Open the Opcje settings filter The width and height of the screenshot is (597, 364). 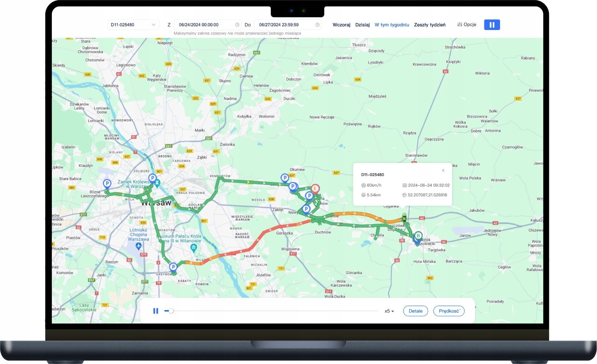tap(467, 25)
